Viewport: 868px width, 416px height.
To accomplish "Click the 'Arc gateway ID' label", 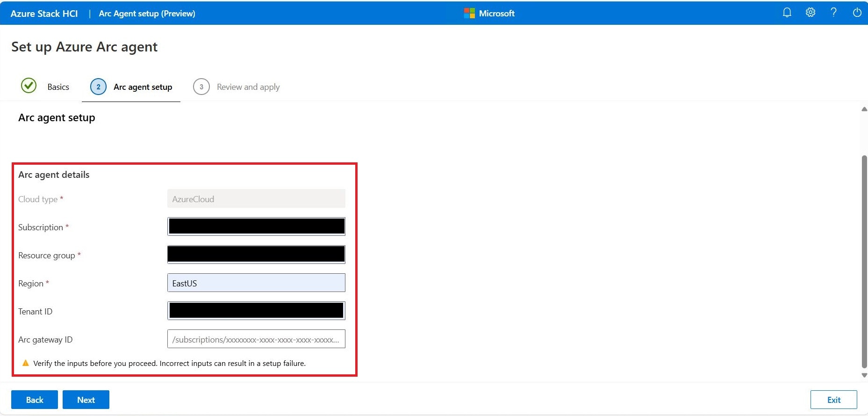I will tap(45, 340).
